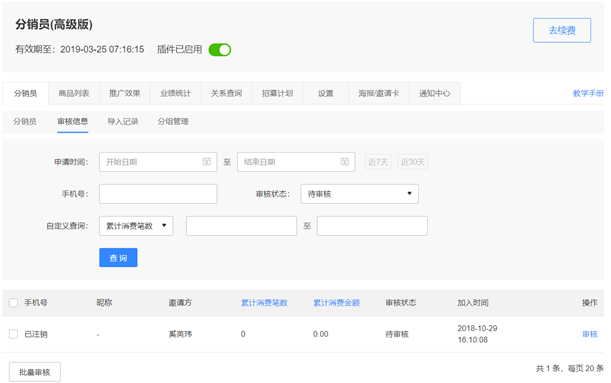The image size is (611, 383).
Task: Click into the 手机号 input field
Action: 158,194
